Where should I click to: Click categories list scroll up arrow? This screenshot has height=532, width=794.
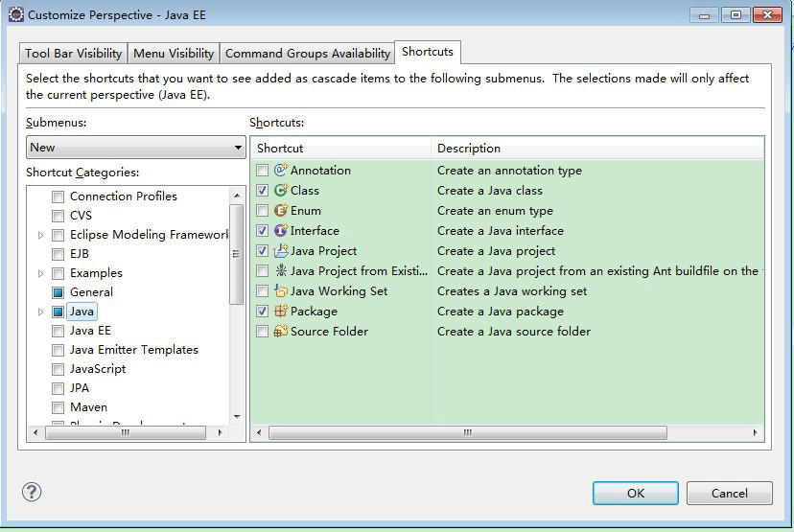[237, 196]
